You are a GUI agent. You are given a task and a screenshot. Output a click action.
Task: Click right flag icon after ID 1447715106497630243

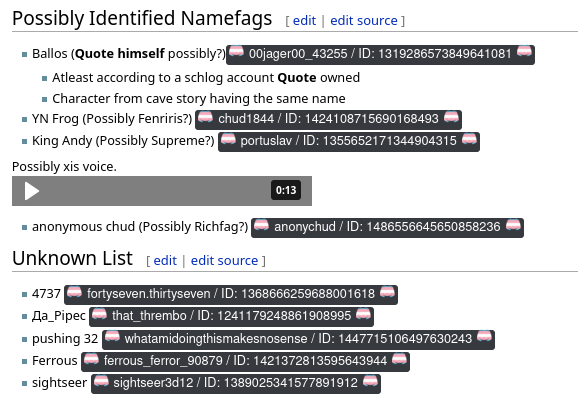(484, 336)
